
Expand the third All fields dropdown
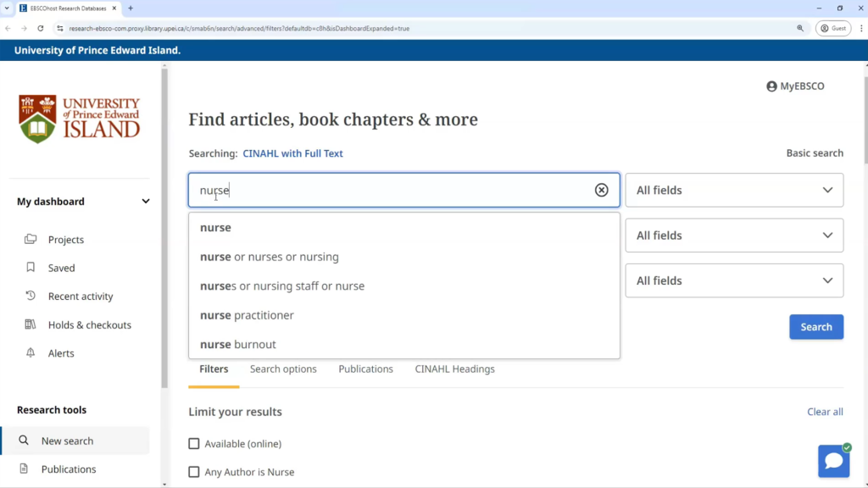point(734,280)
